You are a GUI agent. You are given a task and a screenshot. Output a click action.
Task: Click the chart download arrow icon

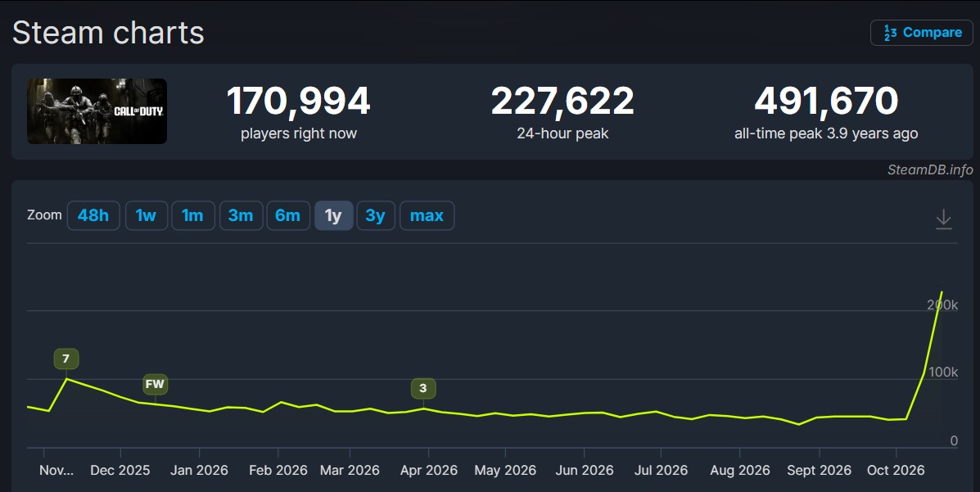pyautogui.click(x=943, y=219)
